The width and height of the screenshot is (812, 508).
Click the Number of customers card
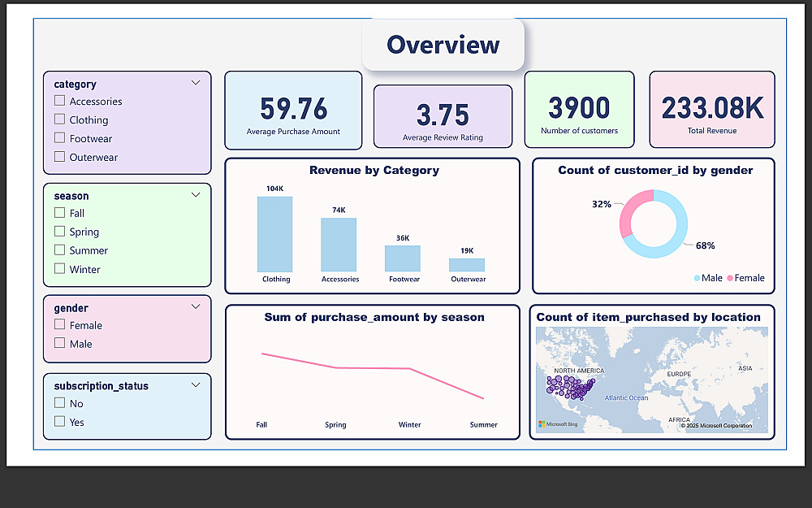point(580,110)
